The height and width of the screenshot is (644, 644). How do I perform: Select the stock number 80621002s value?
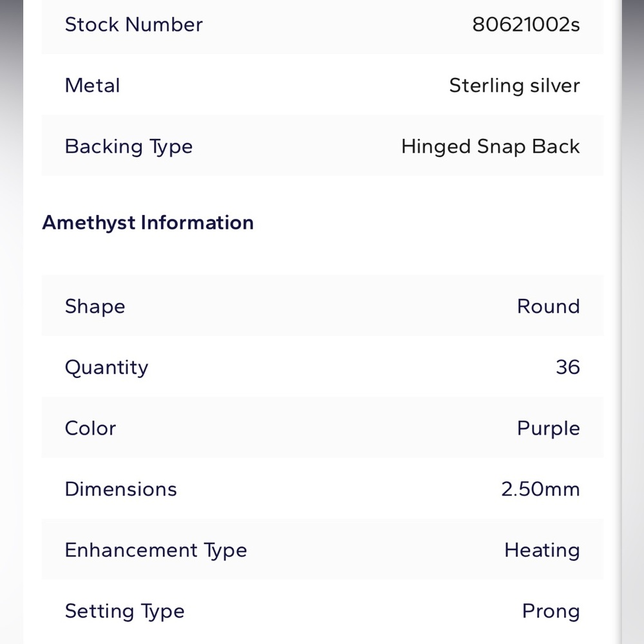click(x=526, y=24)
